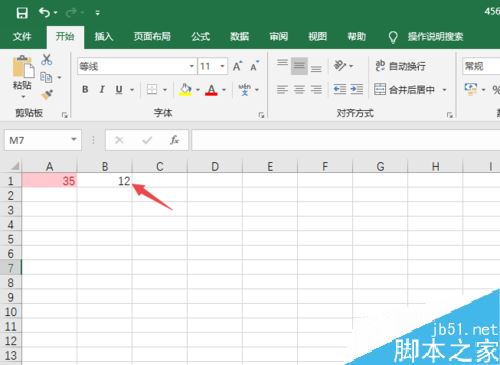Click the 合并后居中 button
The image size is (500, 365).
[x=405, y=89]
